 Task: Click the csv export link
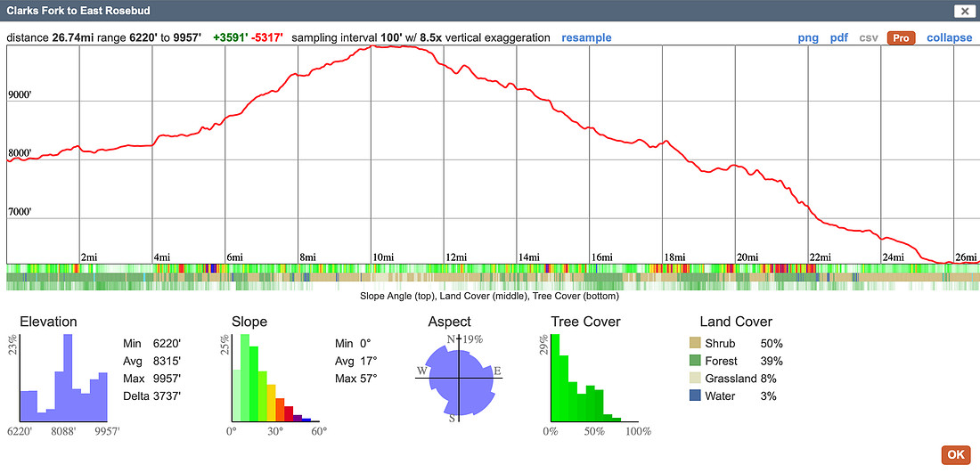[x=868, y=37]
